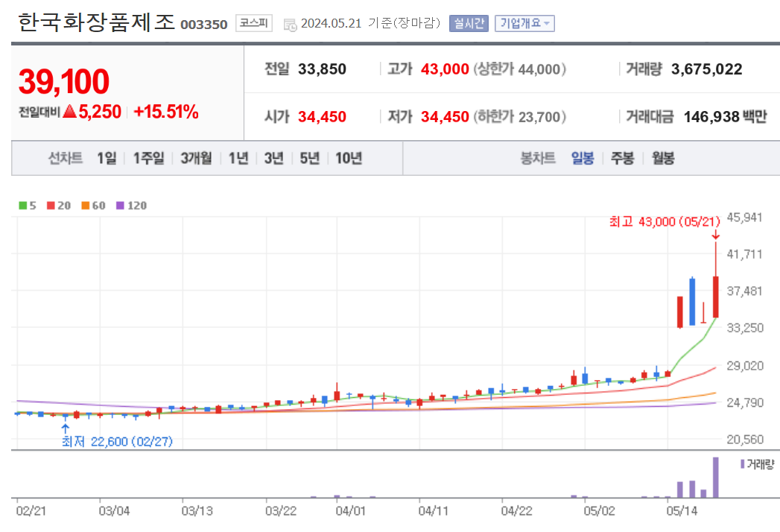Click the 04/01 date axis label
Image resolution: width=780 pixels, height=532 pixels.
(350, 510)
